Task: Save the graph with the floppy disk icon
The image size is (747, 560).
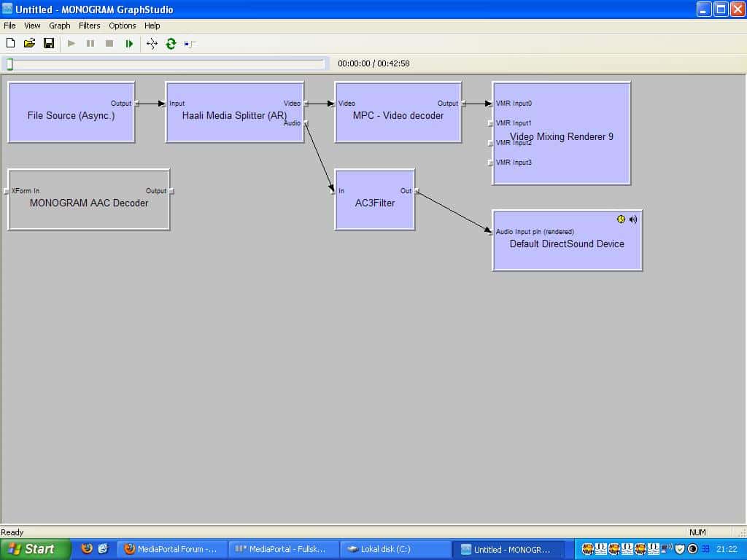Action: [x=49, y=43]
